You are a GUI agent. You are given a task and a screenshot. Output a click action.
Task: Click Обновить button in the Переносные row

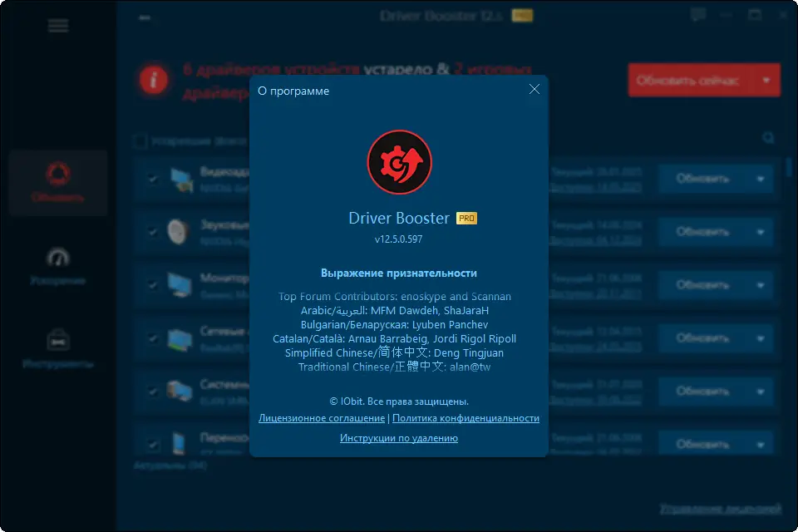(703, 444)
